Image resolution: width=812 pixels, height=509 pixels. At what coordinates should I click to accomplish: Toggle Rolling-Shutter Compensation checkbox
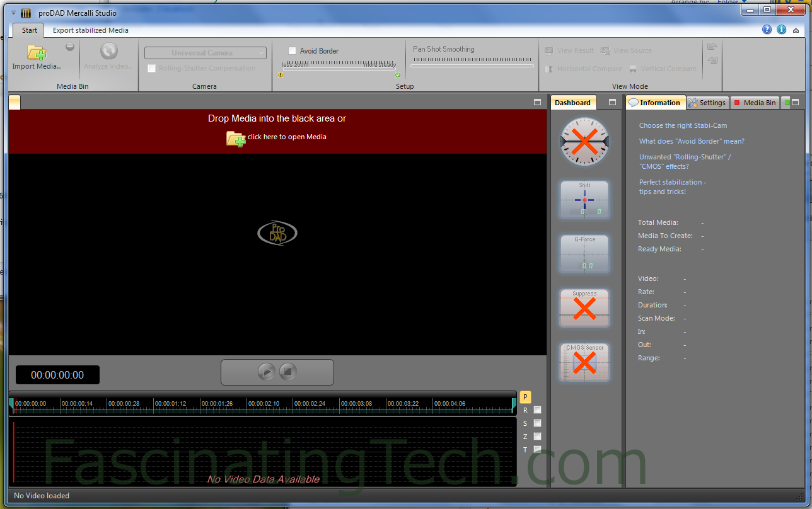click(x=151, y=68)
